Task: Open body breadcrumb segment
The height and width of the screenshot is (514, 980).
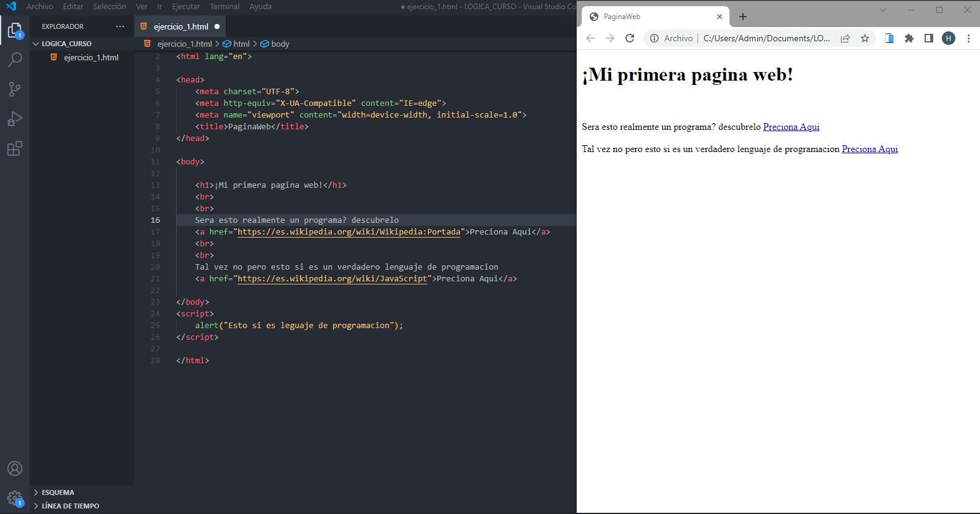Action: [x=275, y=44]
